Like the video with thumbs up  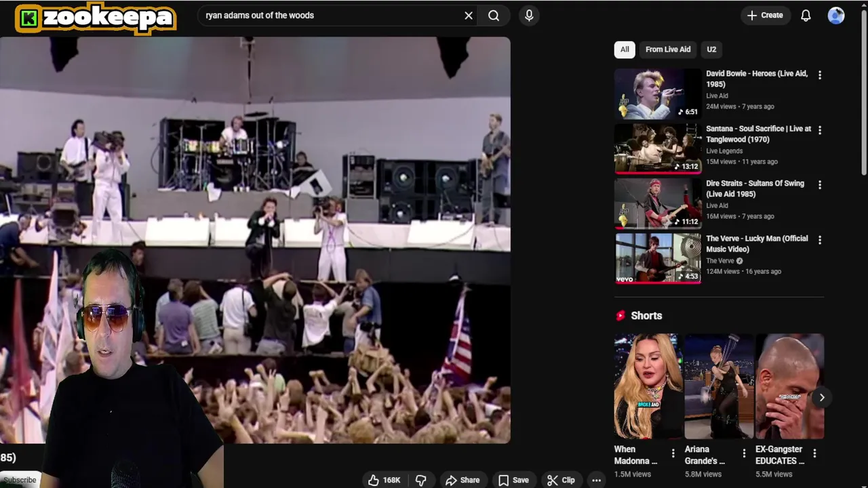coord(384,480)
